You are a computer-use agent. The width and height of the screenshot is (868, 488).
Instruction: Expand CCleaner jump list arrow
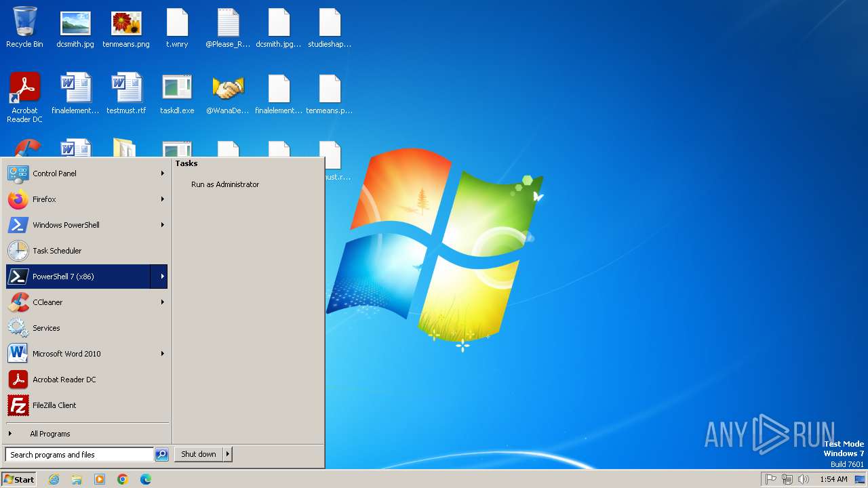[162, 302]
